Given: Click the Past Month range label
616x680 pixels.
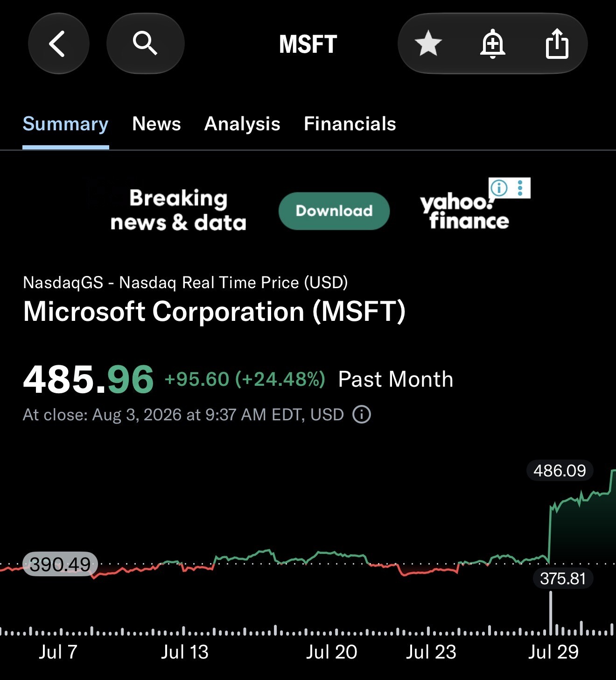Looking at the screenshot, I should (396, 379).
